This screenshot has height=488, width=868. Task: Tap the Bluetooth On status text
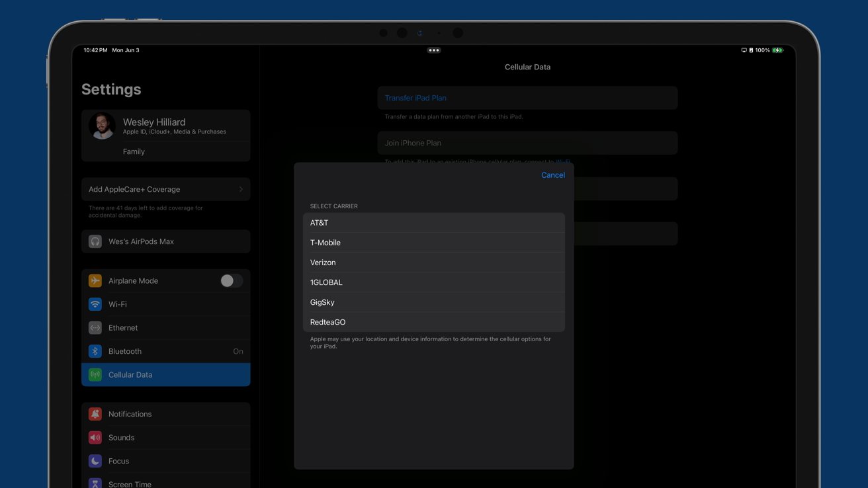238,351
